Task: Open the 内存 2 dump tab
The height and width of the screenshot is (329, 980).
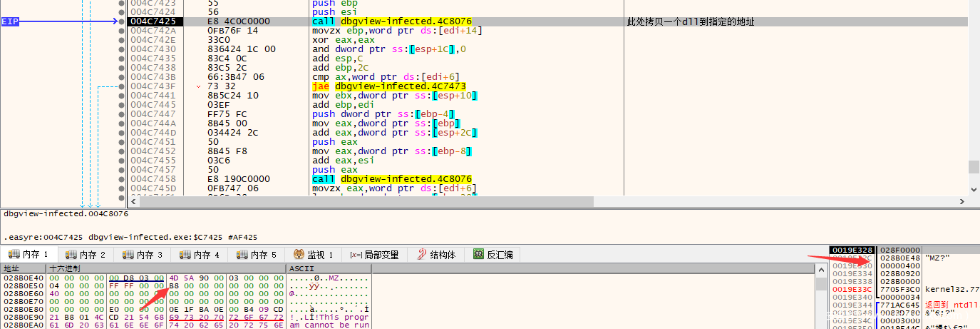Action: pyautogui.click(x=86, y=255)
